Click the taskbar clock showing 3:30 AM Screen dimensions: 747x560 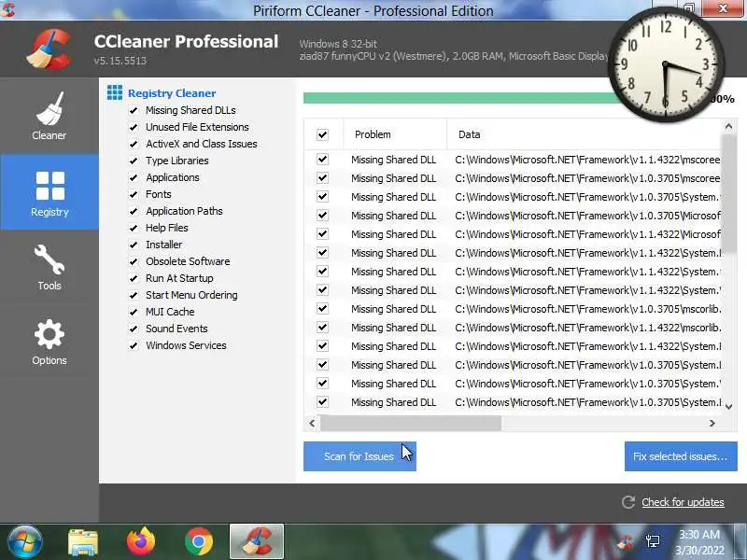click(698, 542)
